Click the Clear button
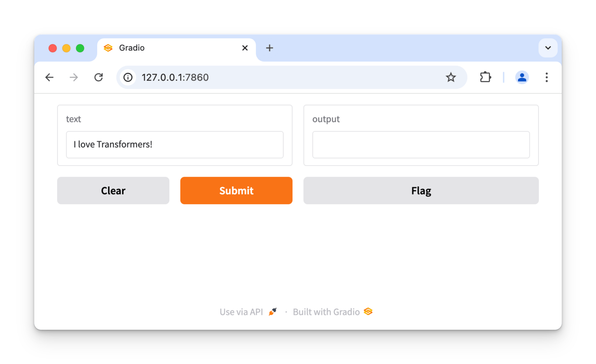 (x=113, y=191)
